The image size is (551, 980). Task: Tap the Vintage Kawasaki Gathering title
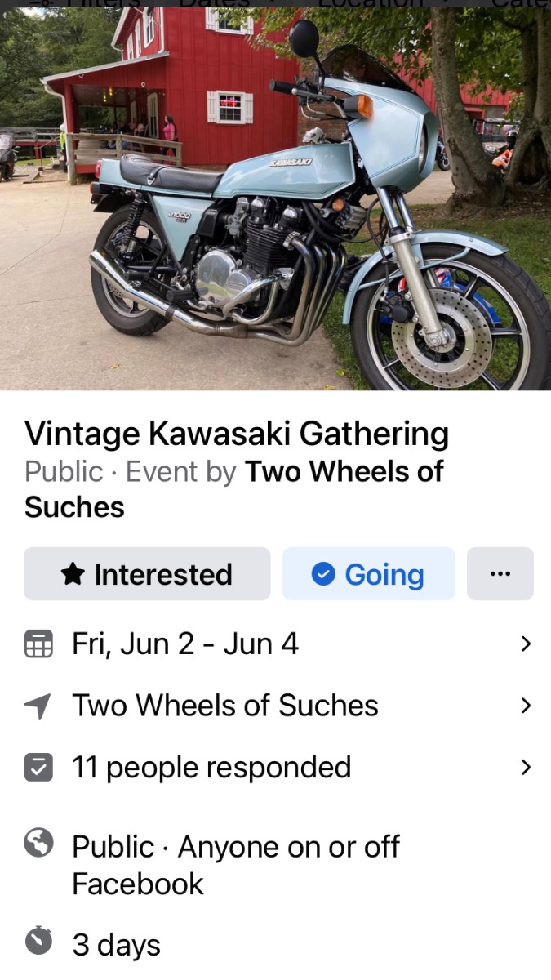coord(237,434)
